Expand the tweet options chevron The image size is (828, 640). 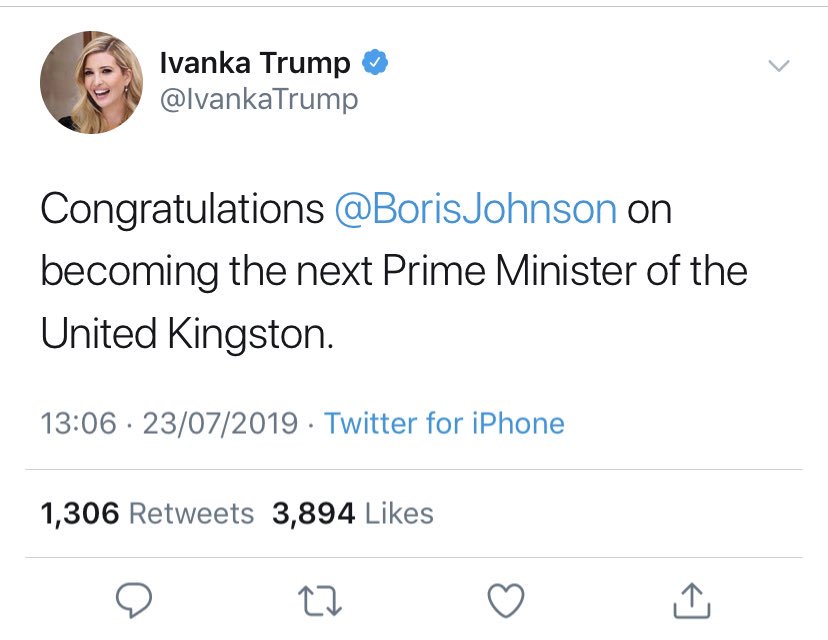click(x=778, y=66)
